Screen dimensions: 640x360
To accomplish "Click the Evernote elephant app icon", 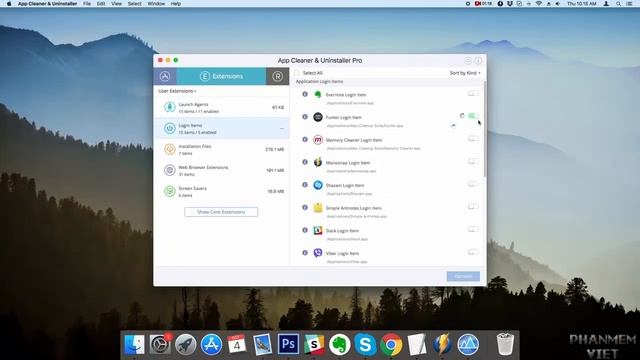I will 318,94.
